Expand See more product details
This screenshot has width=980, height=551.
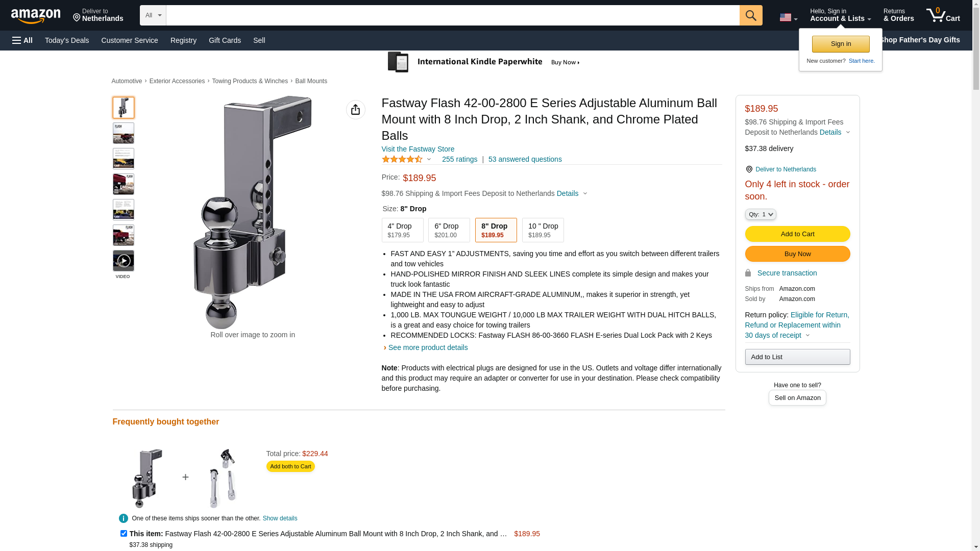click(x=427, y=347)
